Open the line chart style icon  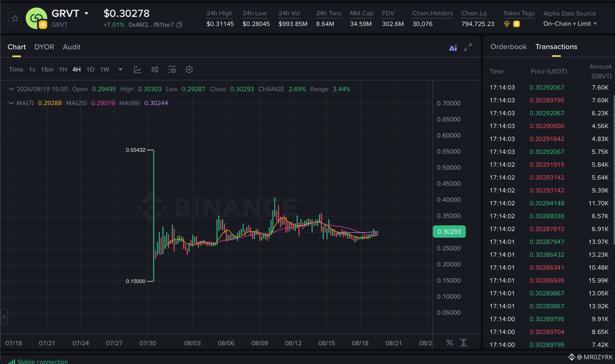pyautogui.click(x=137, y=70)
